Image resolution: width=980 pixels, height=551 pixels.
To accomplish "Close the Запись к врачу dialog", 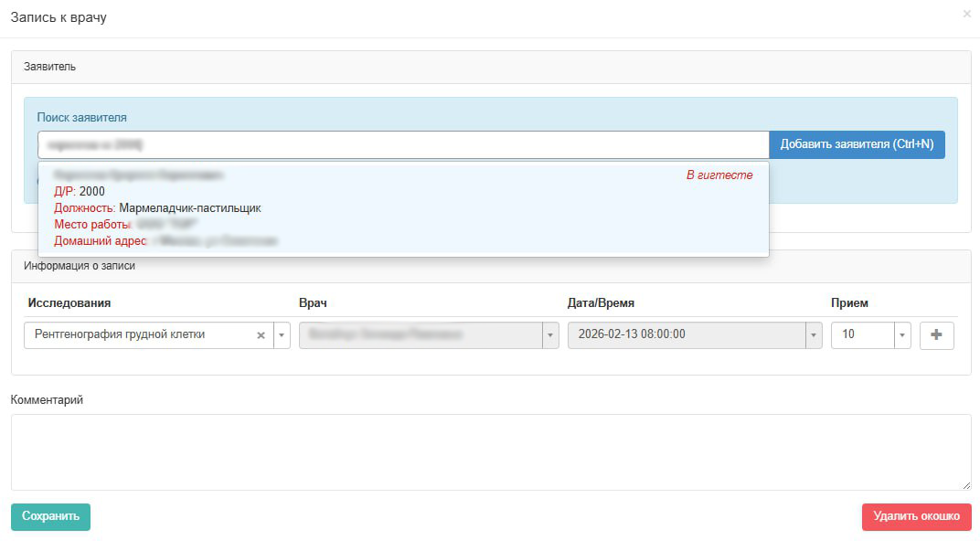I will point(966,14).
